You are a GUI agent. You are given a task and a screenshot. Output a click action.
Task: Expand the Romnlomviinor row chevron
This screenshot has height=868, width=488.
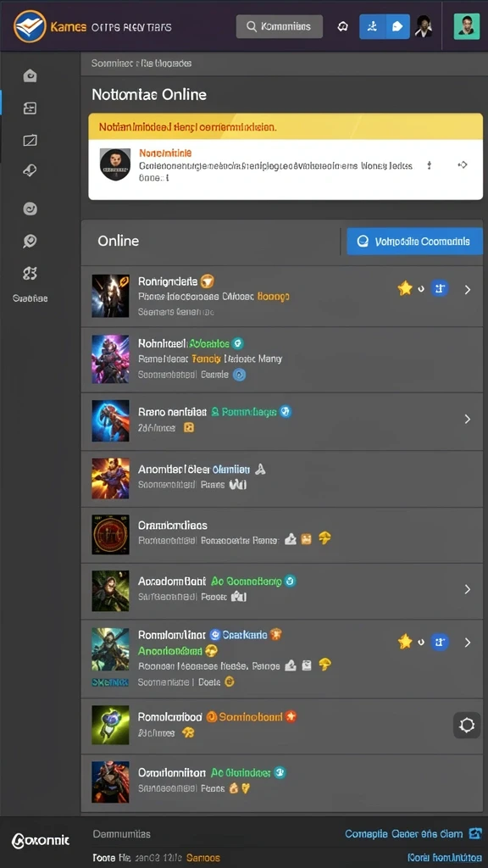tap(468, 643)
